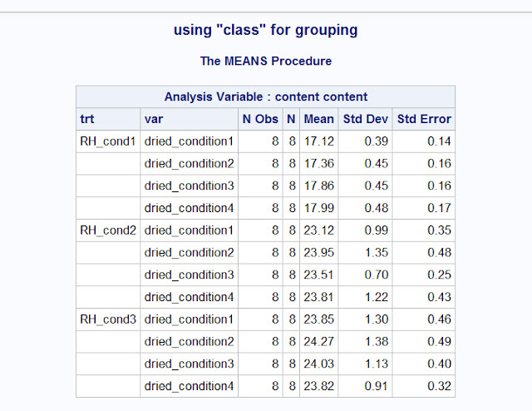Screen dimensions: 532x411
Task: Select the RH_cond3 row label
Action: pyautogui.click(x=108, y=319)
